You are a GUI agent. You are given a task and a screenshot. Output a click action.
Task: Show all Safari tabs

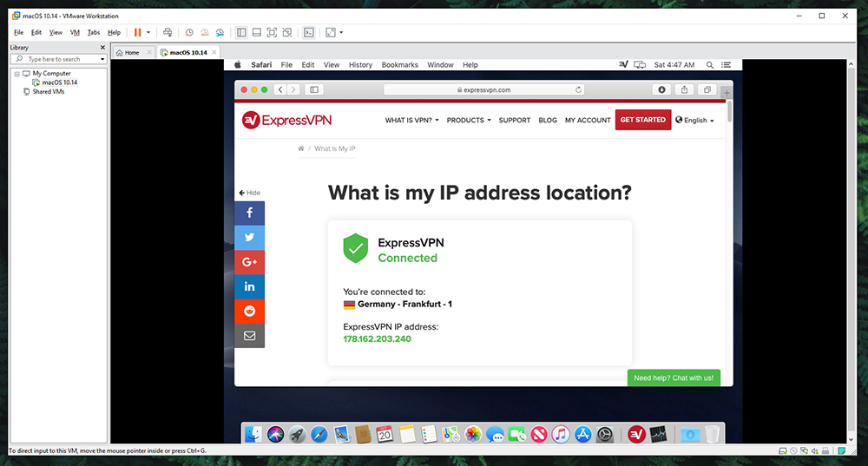click(707, 89)
